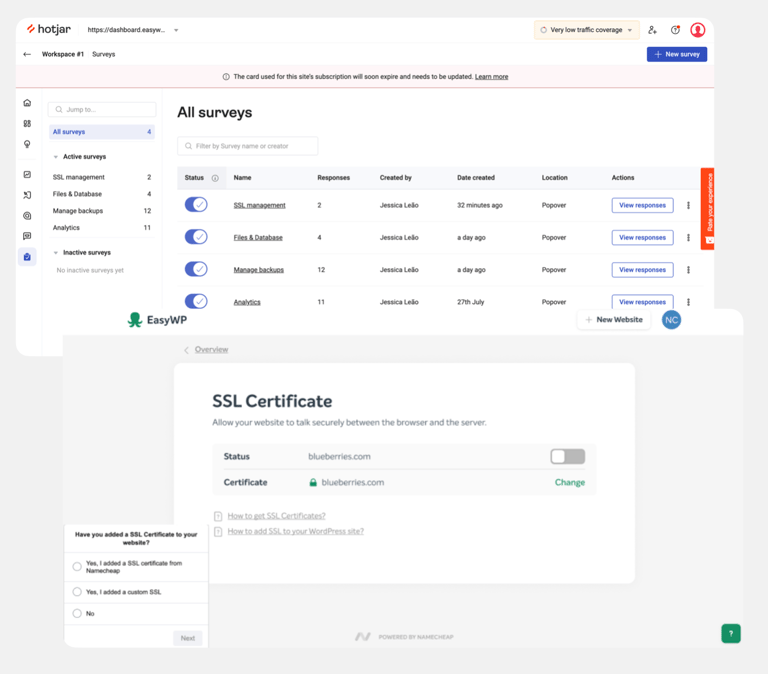View responses for SSL management survey

(642, 205)
